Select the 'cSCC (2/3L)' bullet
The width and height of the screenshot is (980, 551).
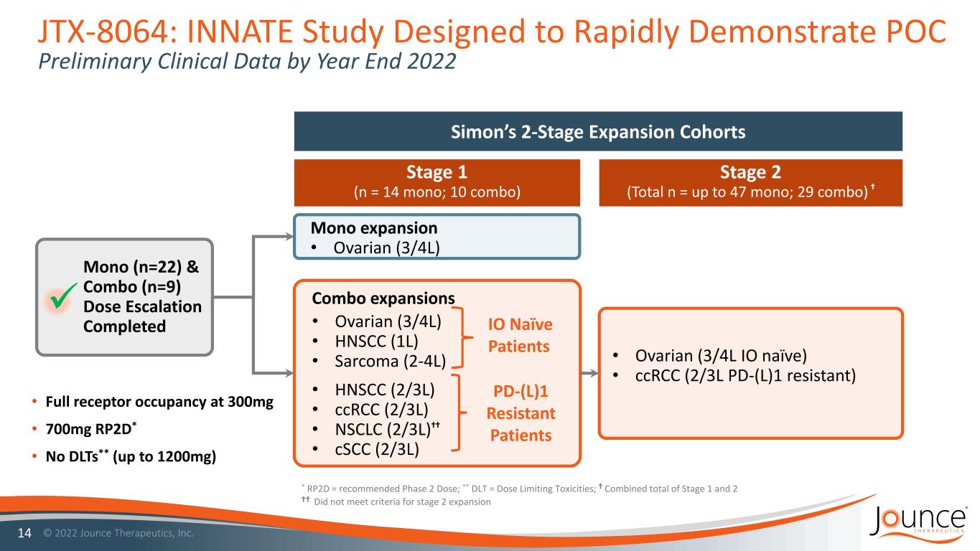pyautogui.click(x=378, y=448)
